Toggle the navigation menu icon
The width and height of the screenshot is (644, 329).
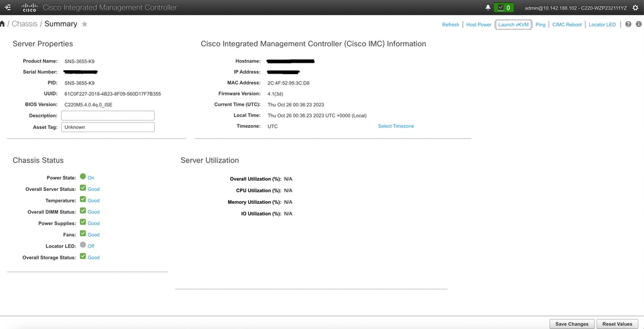click(7, 7)
